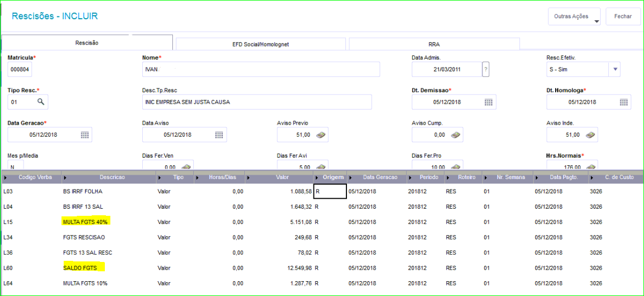644x296 pixels.
Task: Open the Aviso Inde. calculator icon
Action: pos(590,135)
